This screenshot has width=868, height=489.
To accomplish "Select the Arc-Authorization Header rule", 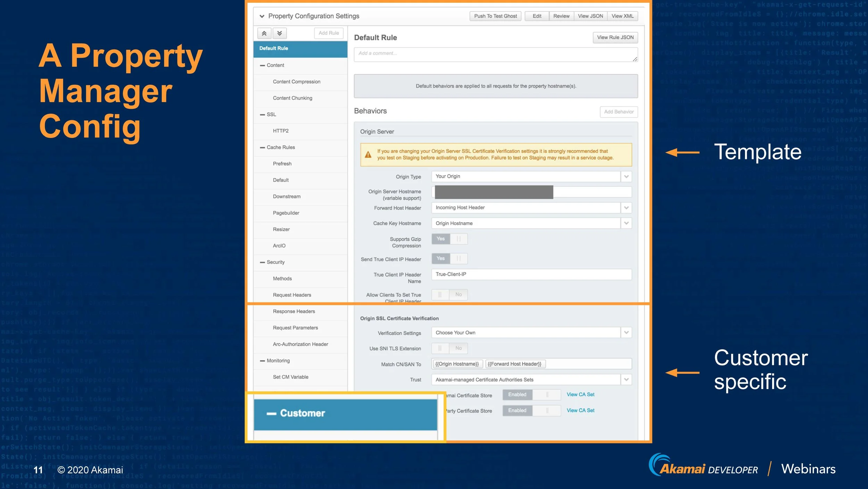I will 300,345.
